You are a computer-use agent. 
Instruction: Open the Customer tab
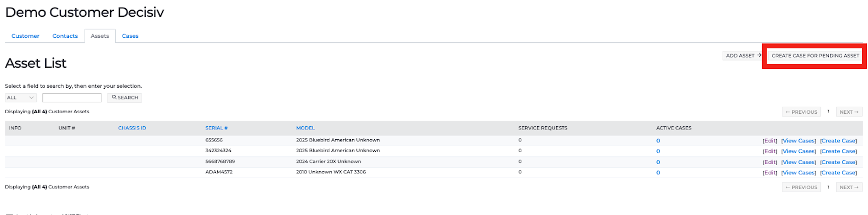tap(25, 36)
